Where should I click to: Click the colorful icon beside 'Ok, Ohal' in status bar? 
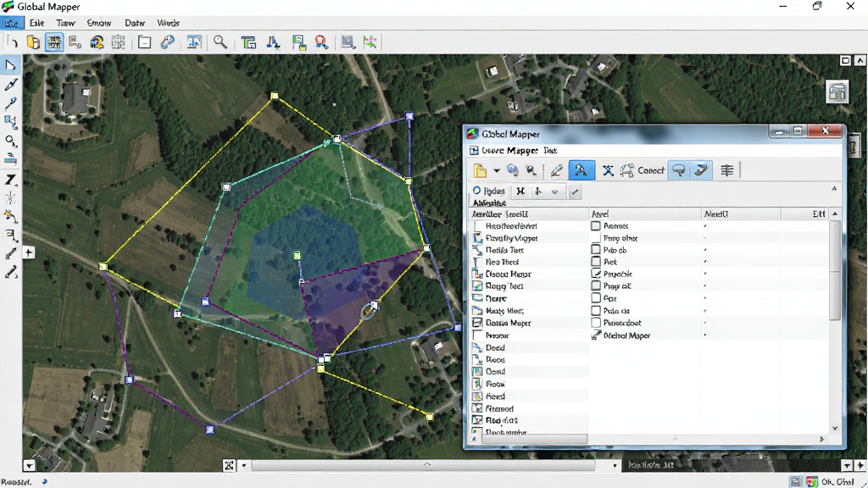[x=811, y=482]
